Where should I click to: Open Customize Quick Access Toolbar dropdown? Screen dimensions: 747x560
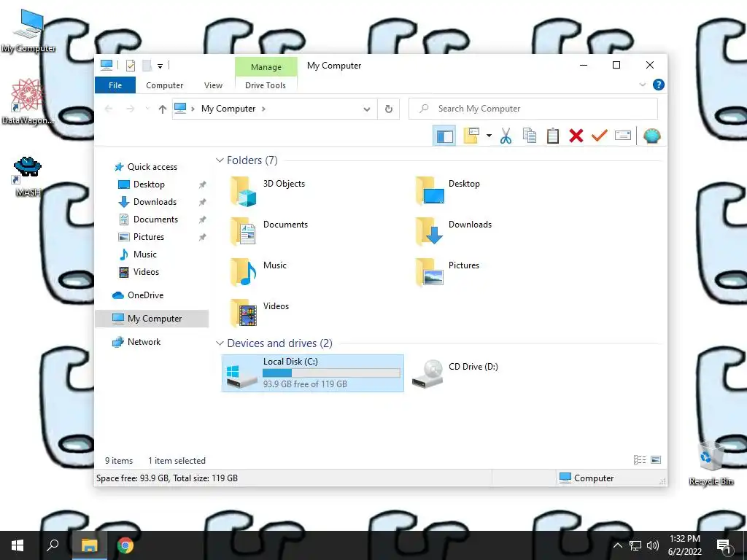160,66
